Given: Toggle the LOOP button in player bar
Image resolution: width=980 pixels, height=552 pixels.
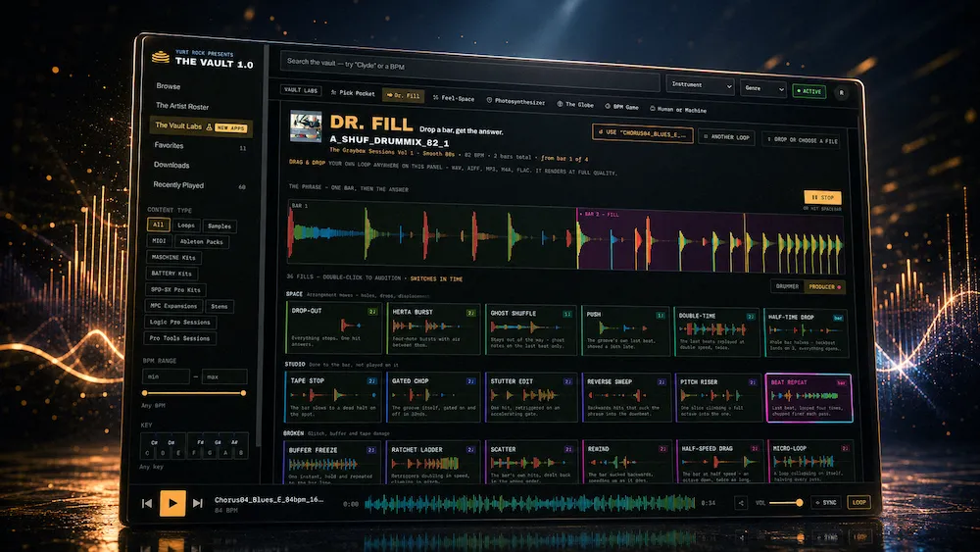Looking at the screenshot, I should pos(858,502).
